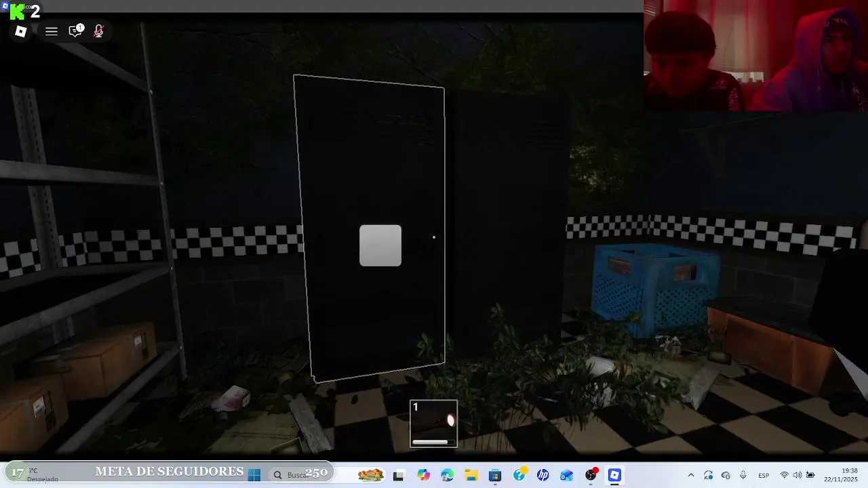Open Microsoft Edge from the taskbar
The height and width of the screenshot is (488, 868).
pyautogui.click(x=447, y=475)
